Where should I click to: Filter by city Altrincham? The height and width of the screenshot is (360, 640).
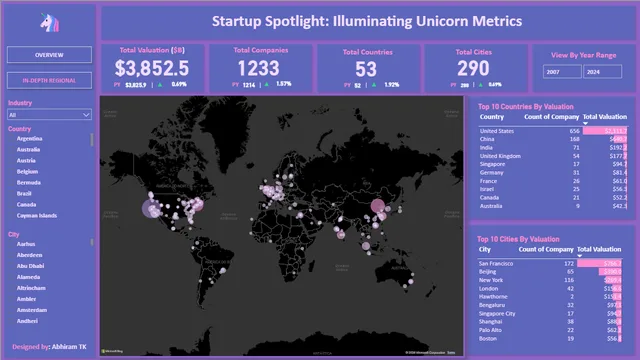31,288
